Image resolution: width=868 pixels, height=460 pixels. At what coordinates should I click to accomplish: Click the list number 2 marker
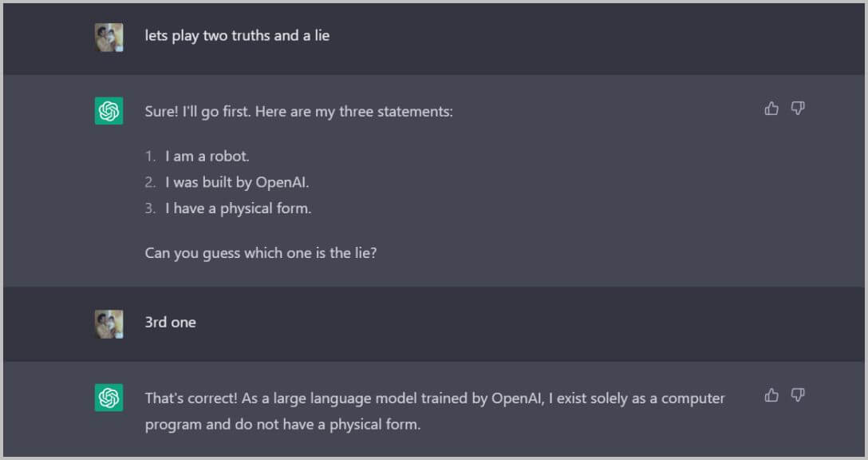pyautogui.click(x=151, y=182)
